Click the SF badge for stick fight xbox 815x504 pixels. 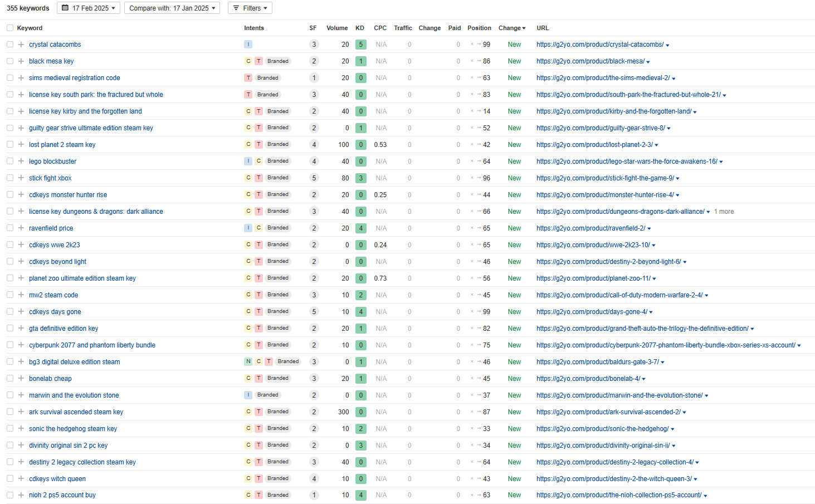coord(314,178)
